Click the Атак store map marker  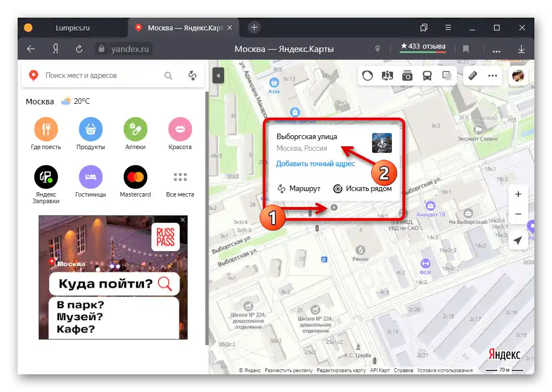pyautogui.click(x=274, y=83)
